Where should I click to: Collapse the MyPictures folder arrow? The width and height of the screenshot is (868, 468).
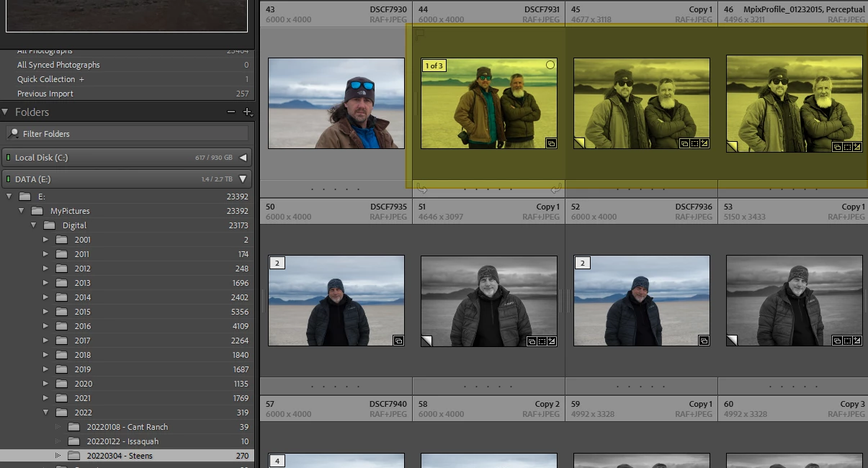(22, 211)
